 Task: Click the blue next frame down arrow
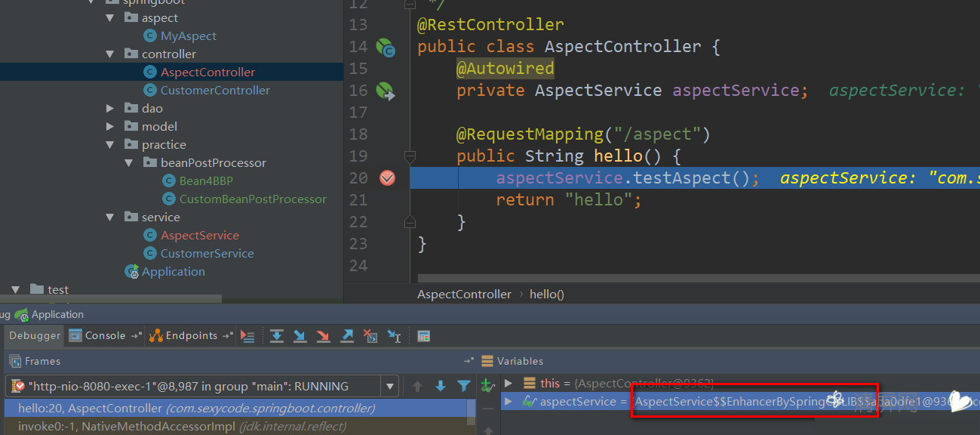441,387
